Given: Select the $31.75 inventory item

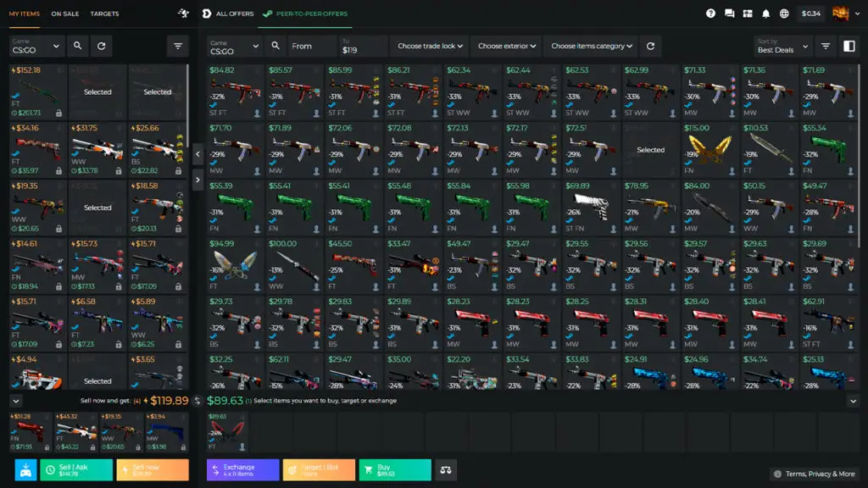Looking at the screenshot, I should 97,150.
